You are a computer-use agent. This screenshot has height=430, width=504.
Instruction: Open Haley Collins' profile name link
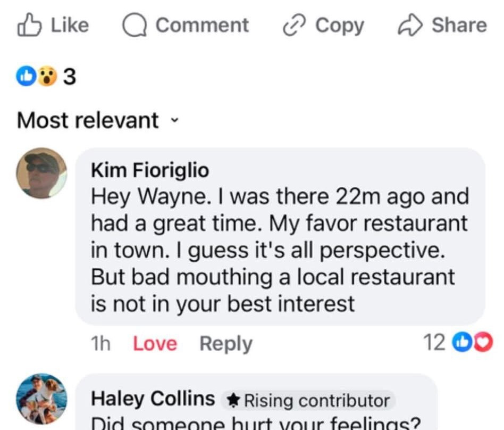(x=153, y=399)
